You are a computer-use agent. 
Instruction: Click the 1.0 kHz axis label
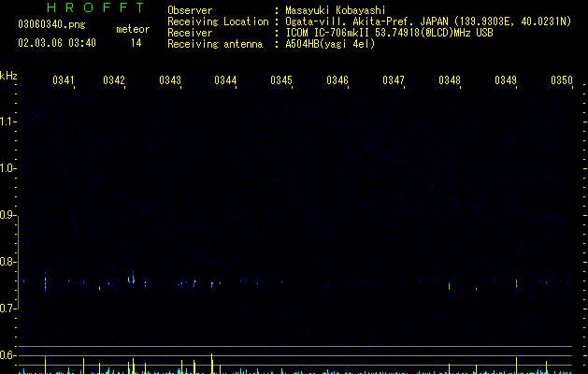pos(7,168)
